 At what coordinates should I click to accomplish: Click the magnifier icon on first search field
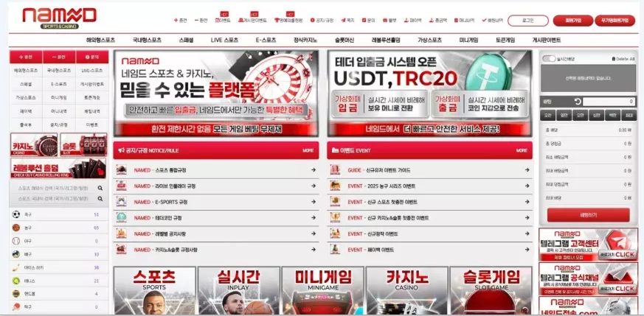pos(100,189)
